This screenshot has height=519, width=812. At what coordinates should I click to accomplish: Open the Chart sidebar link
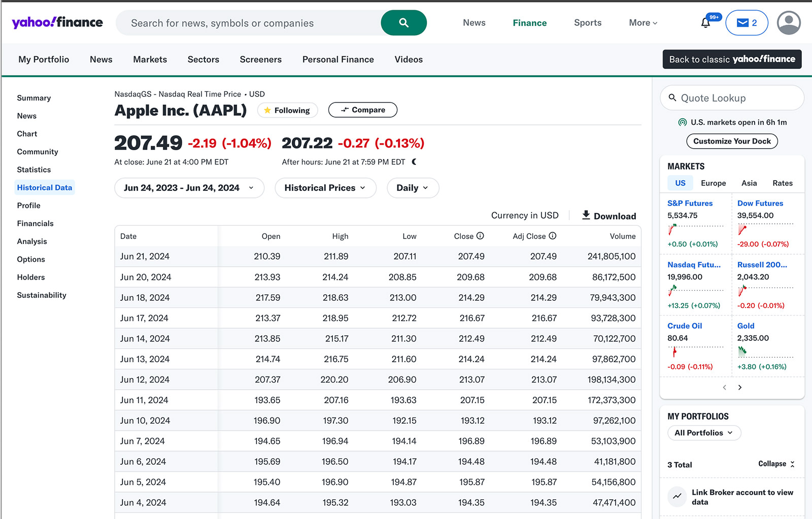click(27, 134)
